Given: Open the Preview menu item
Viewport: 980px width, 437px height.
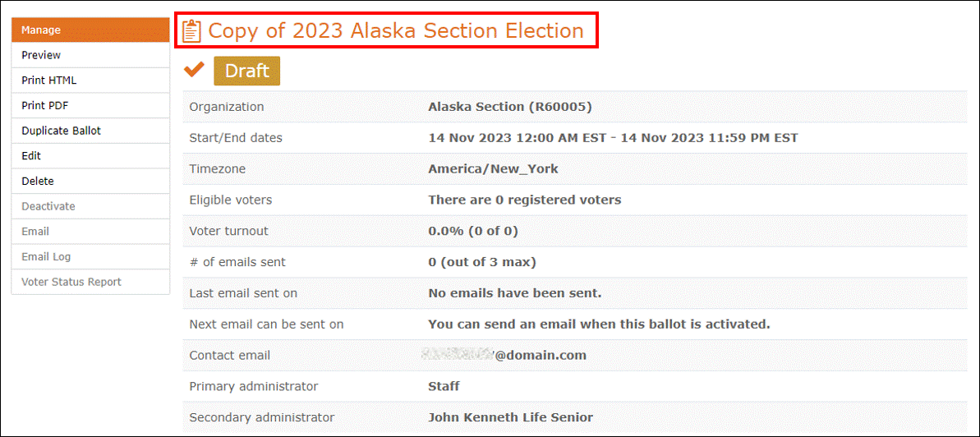Looking at the screenshot, I should click(90, 55).
